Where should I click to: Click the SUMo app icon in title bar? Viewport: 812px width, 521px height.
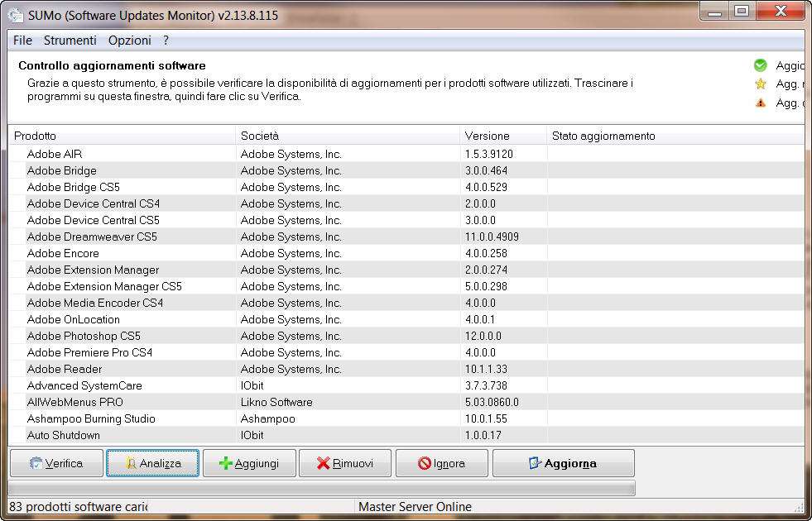click(16, 15)
